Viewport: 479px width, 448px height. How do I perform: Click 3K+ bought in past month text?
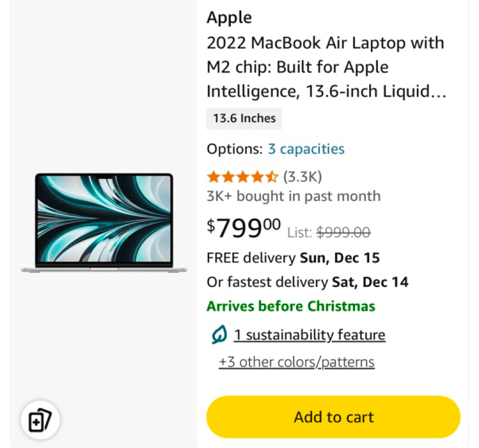(293, 196)
